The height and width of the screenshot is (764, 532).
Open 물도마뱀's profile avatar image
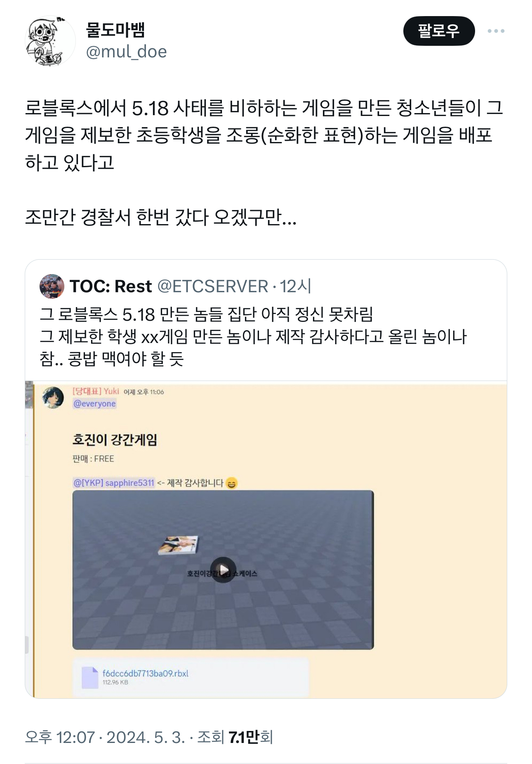pos(50,41)
